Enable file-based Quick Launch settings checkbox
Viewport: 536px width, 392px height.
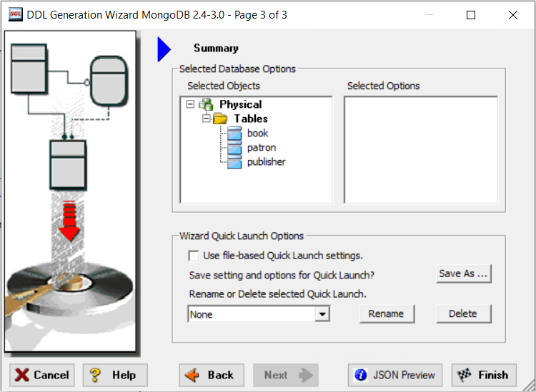194,256
